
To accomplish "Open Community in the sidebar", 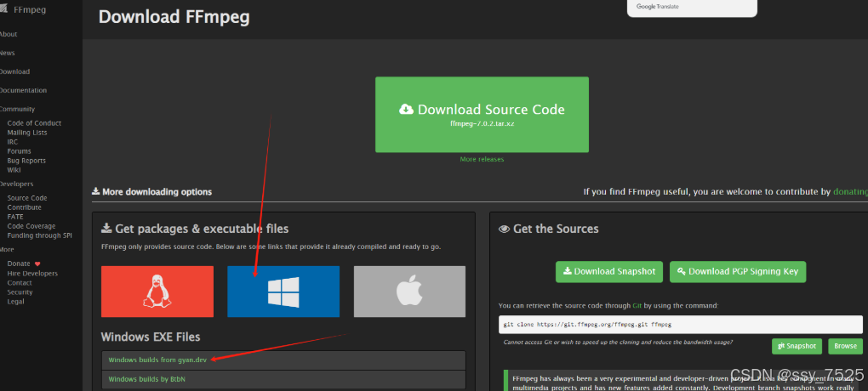I will click(17, 110).
